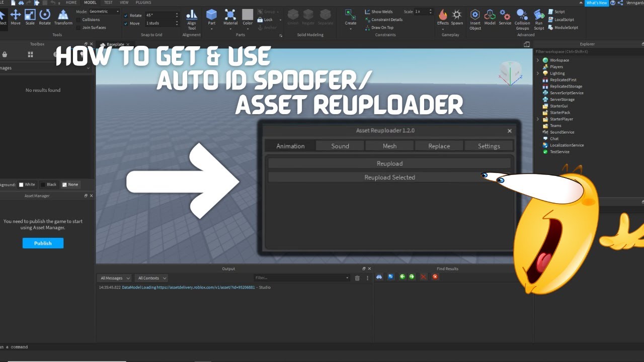Viewport: 644px width, 362px height.
Task: Open the Color dropdown arrow
Action: pos(248,29)
